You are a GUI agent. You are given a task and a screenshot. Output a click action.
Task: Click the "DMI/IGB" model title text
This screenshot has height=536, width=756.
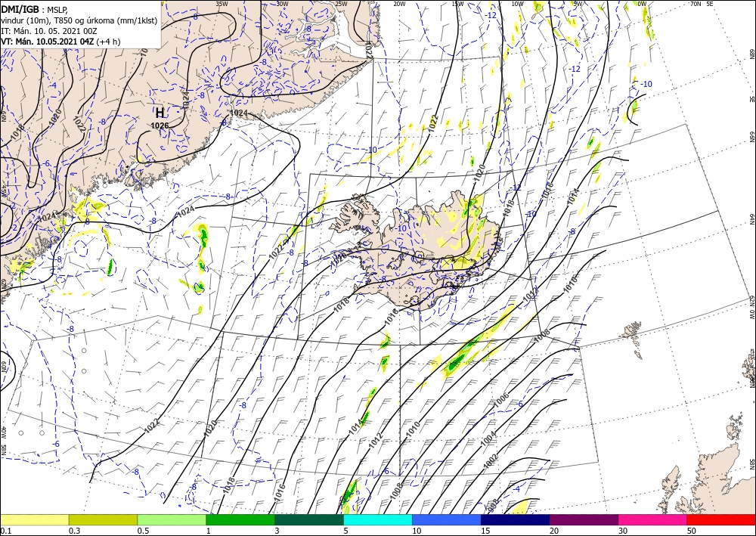20,8
